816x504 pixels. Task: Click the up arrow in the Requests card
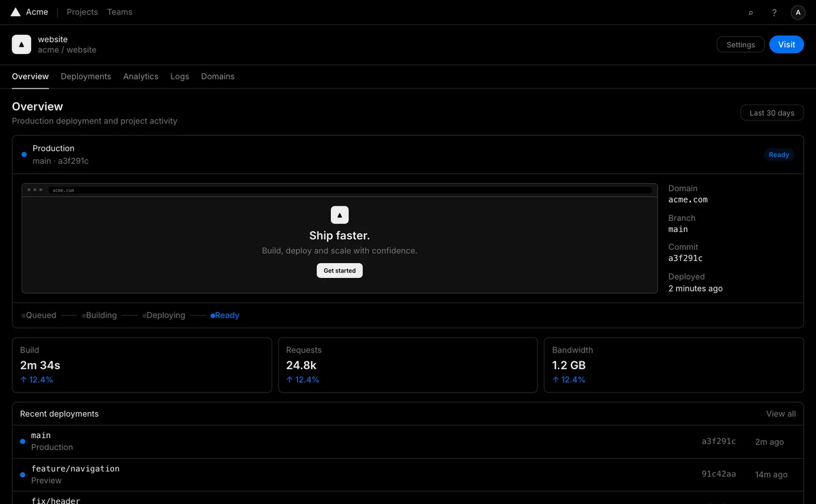click(x=289, y=380)
